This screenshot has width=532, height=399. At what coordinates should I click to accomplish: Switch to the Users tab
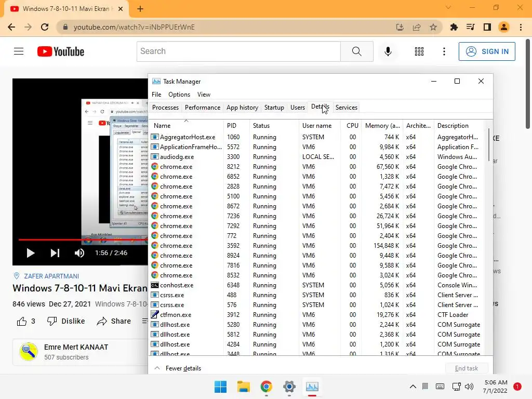point(298,108)
